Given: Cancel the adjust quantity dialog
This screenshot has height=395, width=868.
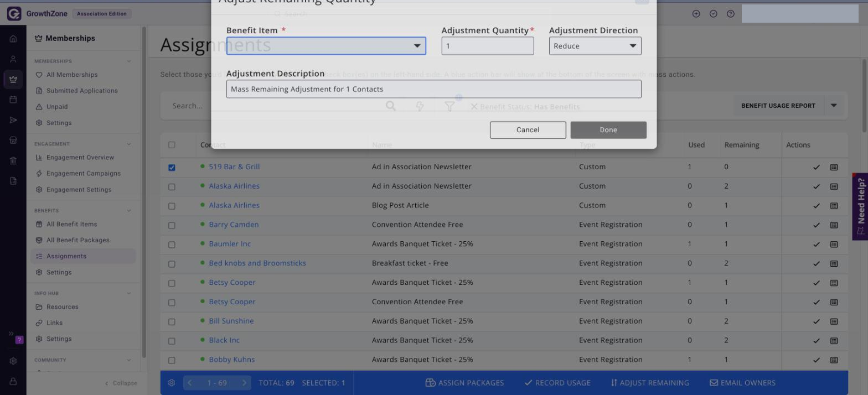Looking at the screenshot, I should pyautogui.click(x=528, y=130).
